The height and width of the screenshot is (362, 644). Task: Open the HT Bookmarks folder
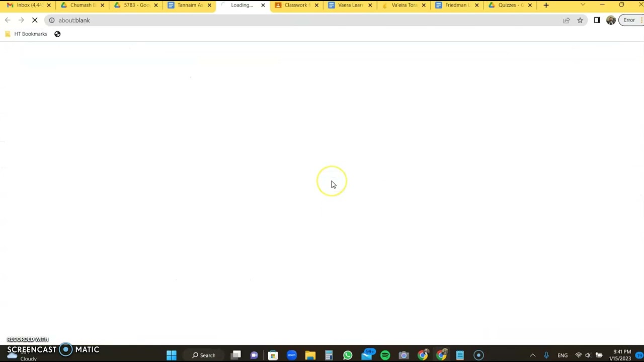point(26,34)
